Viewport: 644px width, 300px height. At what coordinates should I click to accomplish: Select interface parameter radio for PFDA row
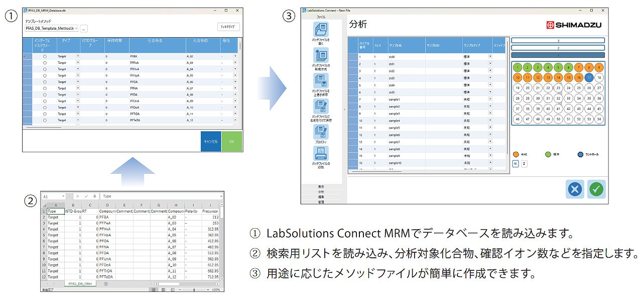[45, 94]
